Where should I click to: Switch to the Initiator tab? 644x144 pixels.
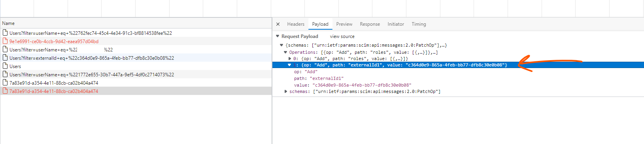[x=396, y=24]
